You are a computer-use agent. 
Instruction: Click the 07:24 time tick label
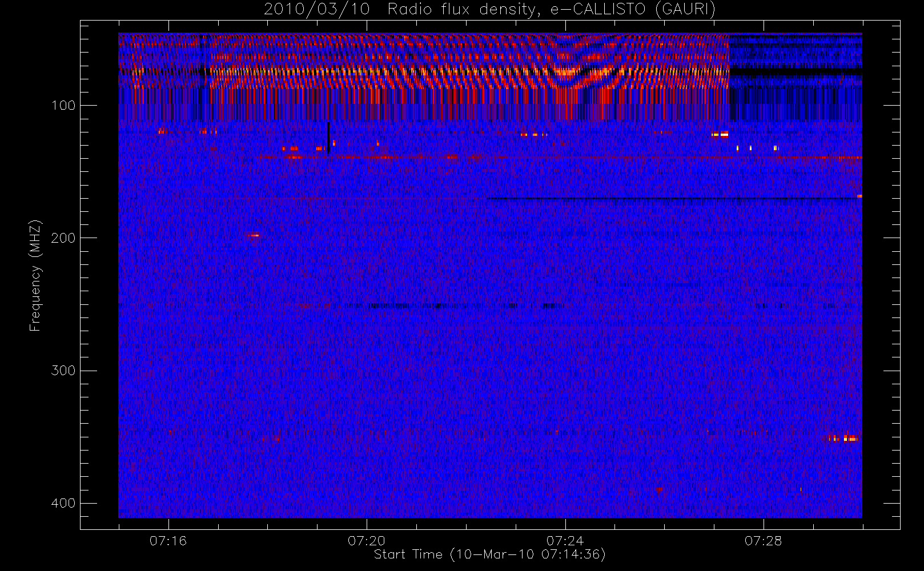(565, 541)
